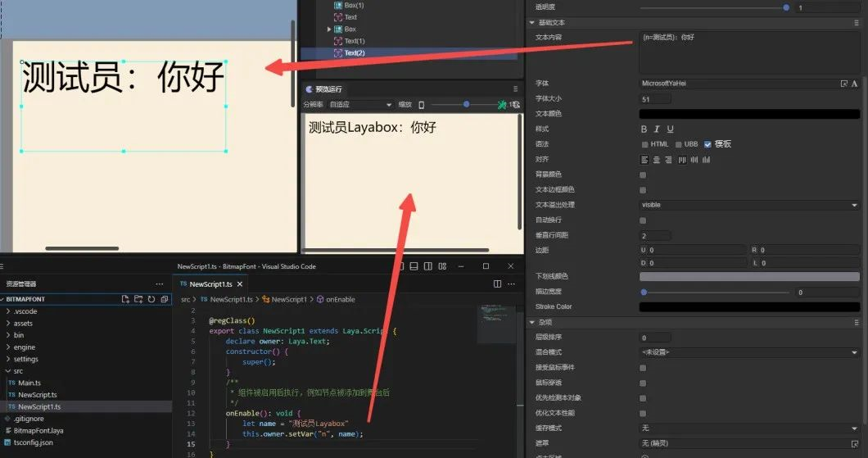Toggle the Italic text style icon

pyautogui.click(x=657, y=129)
